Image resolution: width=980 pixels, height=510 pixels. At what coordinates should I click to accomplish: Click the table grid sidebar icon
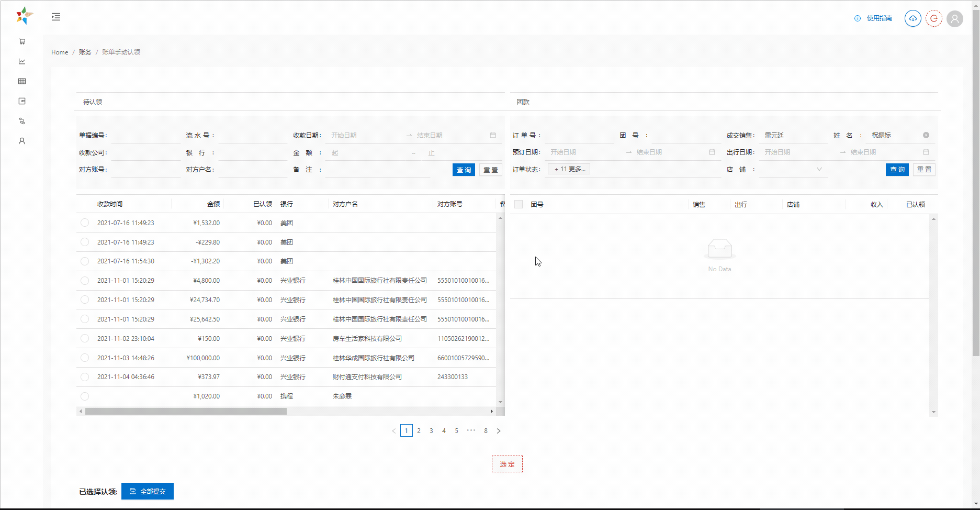(x=22, y=81)
